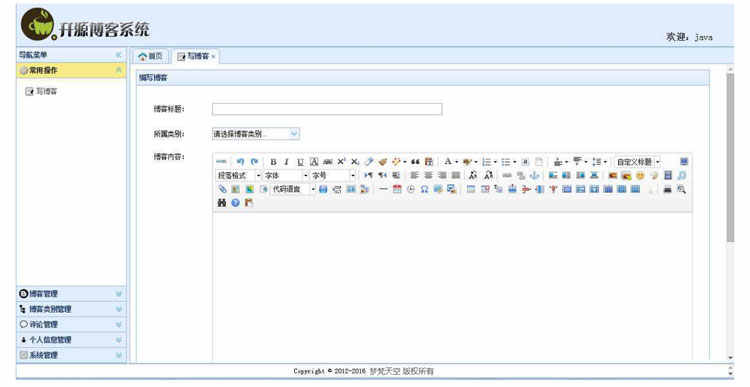
Task: Expand the 个人信息管理 accordion panel
Action: [x=71, y=340]
